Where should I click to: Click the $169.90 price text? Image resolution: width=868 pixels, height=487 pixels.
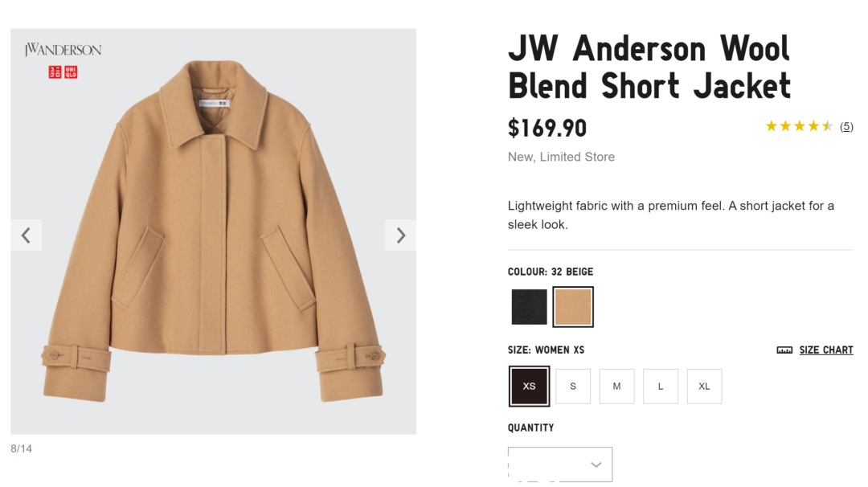(x=547, y=129)
